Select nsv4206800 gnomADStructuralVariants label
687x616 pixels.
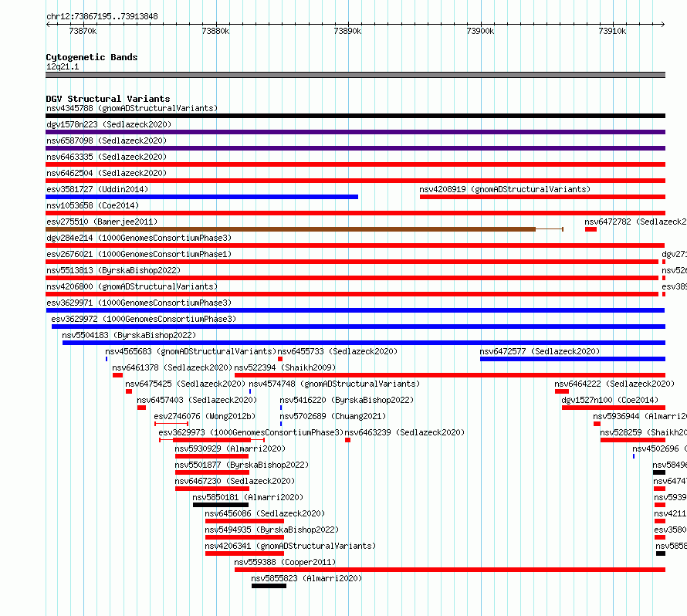(132, 286)
